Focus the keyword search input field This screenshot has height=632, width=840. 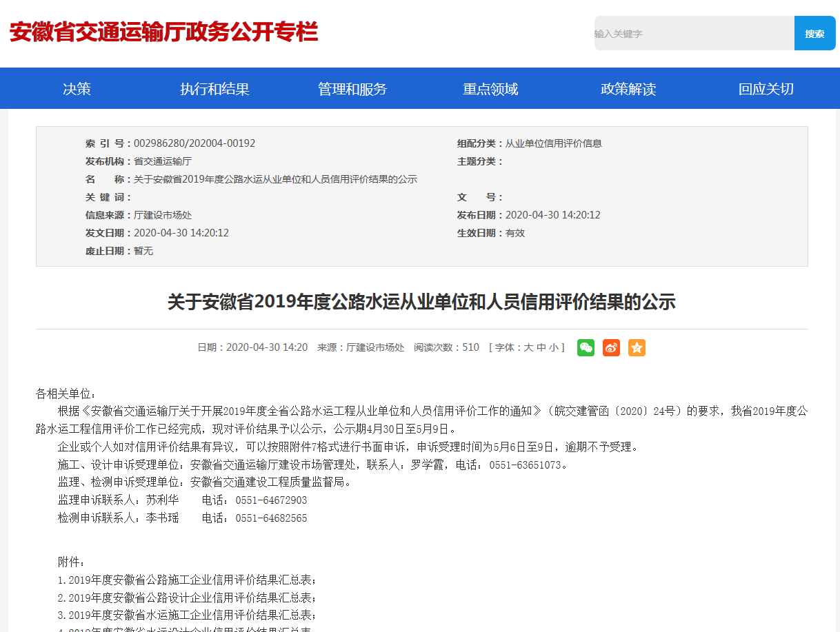(693, 33)
